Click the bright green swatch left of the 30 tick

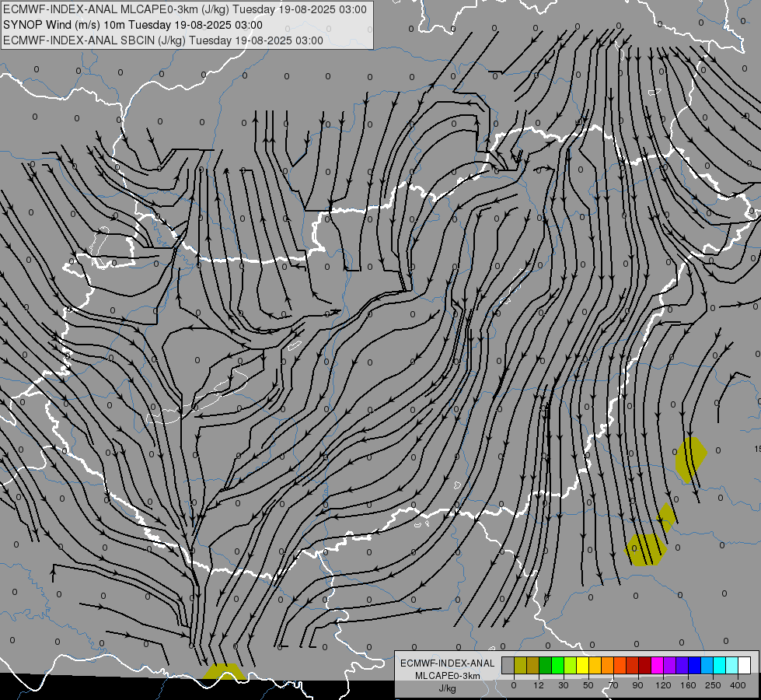[557, 665]
